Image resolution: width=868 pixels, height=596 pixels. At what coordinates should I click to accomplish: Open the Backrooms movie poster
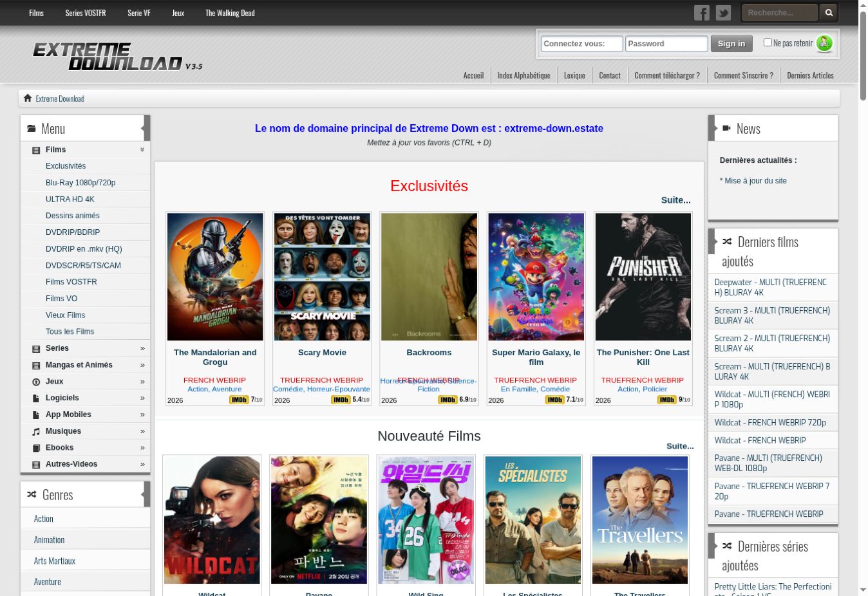pyautogui.click(x=429, y=277)
